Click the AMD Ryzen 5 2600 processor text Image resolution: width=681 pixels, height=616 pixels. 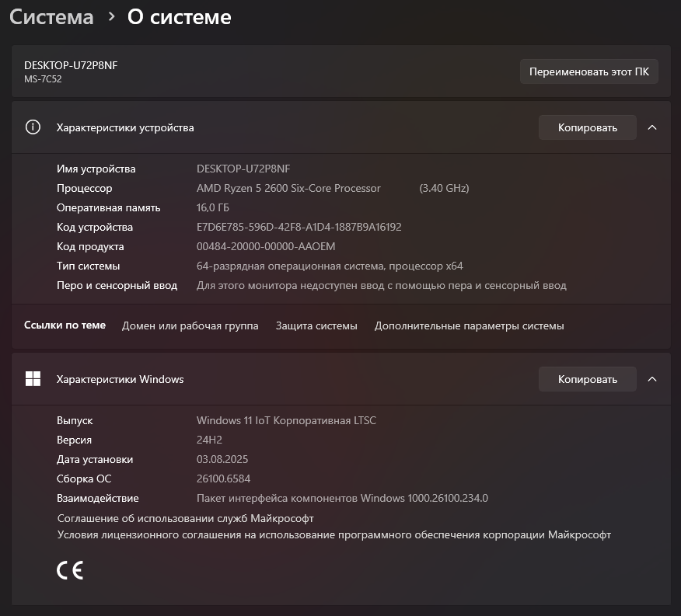pos(288,188)
